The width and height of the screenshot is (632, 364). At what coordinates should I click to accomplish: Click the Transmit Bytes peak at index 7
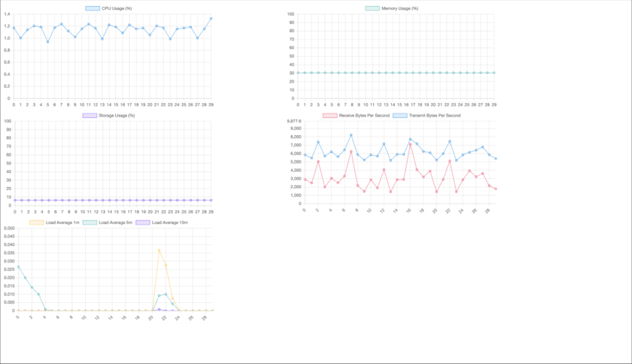pyautogui.click(x=351, y=135)
